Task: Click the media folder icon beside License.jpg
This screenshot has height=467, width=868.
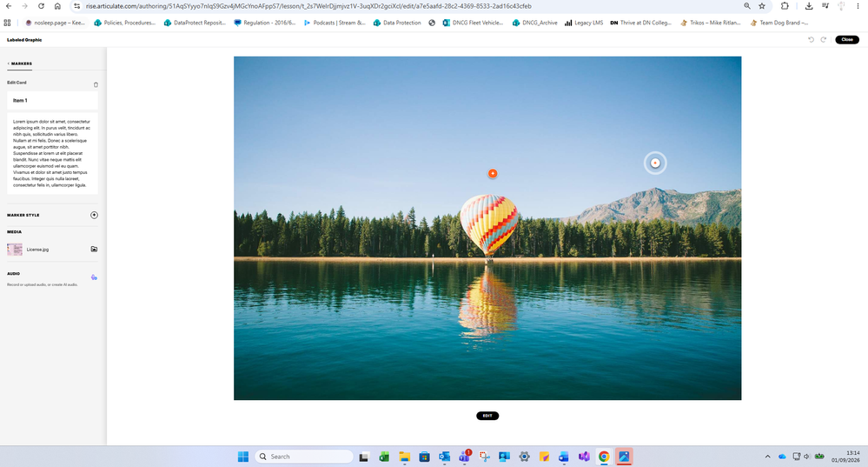Action: 94,250
